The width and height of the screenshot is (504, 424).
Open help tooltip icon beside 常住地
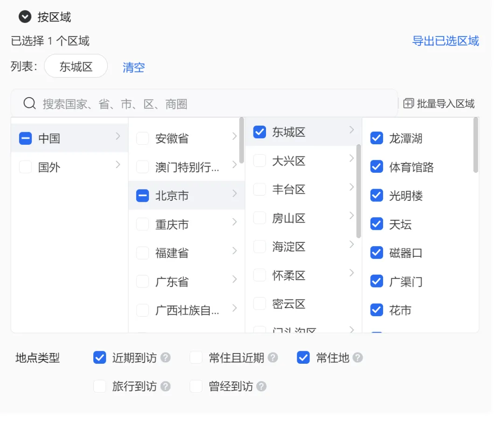(x=358, y=358)
